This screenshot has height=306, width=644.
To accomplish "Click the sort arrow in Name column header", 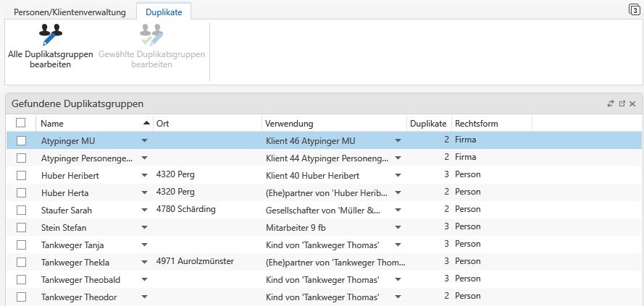I will tap(147, 123).
